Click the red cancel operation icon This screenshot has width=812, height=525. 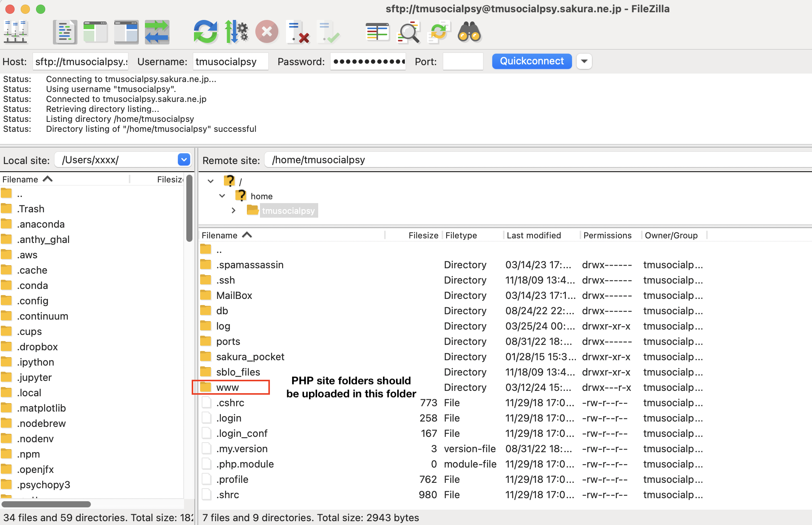tap(267, 32)
